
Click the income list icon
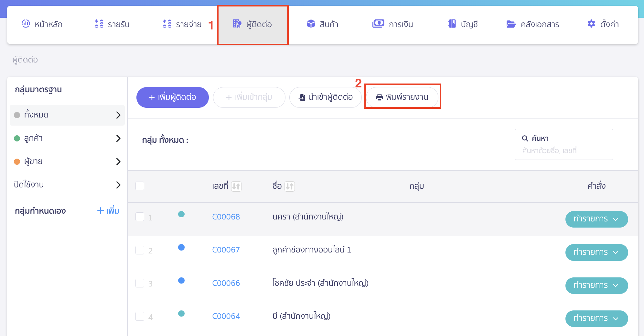99,24
